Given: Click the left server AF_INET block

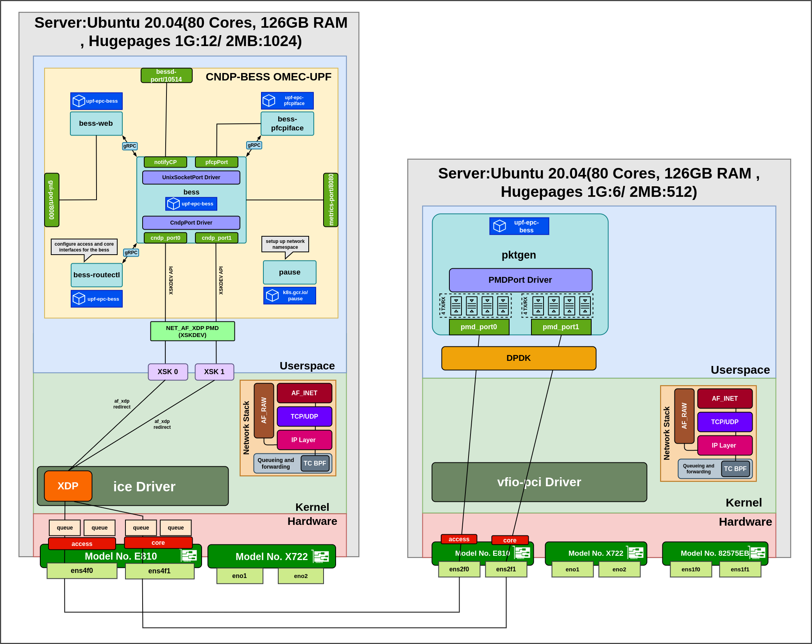Looking at the screenshot, I should [x=304, y=393].
